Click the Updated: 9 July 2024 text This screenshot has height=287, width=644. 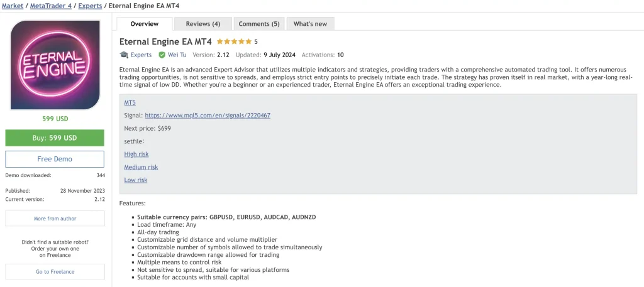tap(265, 55)
